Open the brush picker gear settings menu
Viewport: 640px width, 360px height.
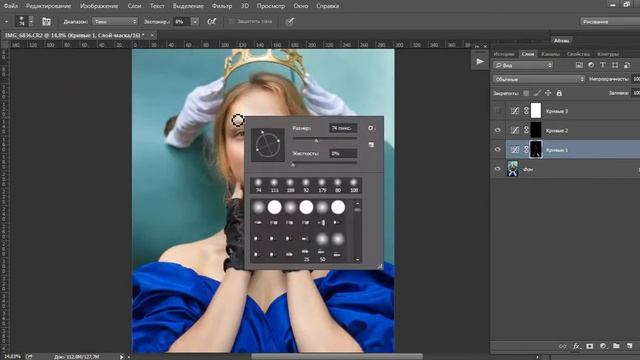[x=371, y=128]
